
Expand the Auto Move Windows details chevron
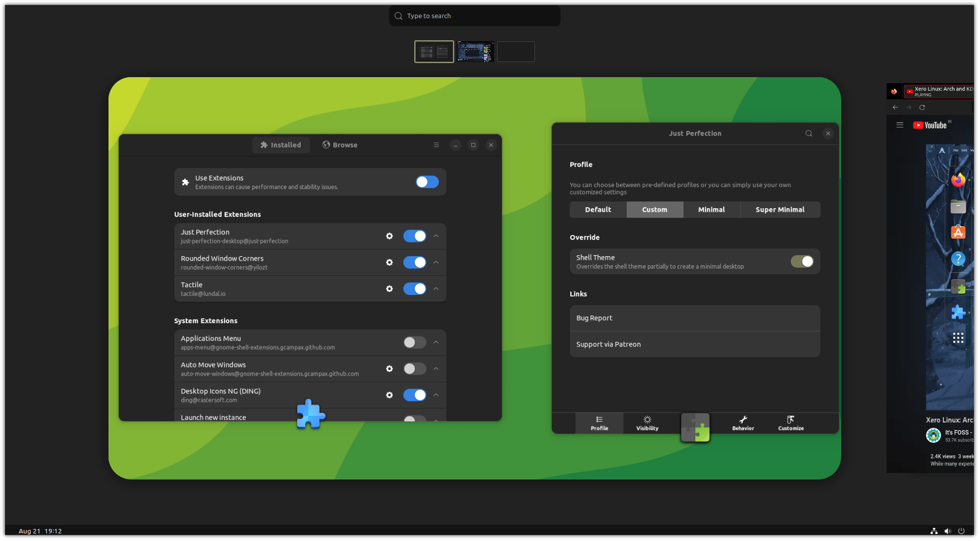click(435, 369)
